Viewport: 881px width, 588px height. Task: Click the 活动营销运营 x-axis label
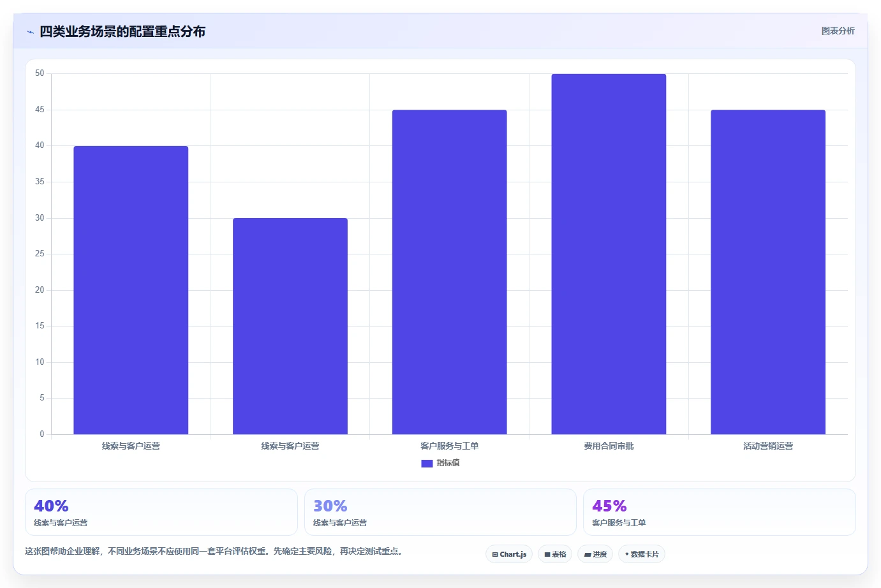pos(768,446)
